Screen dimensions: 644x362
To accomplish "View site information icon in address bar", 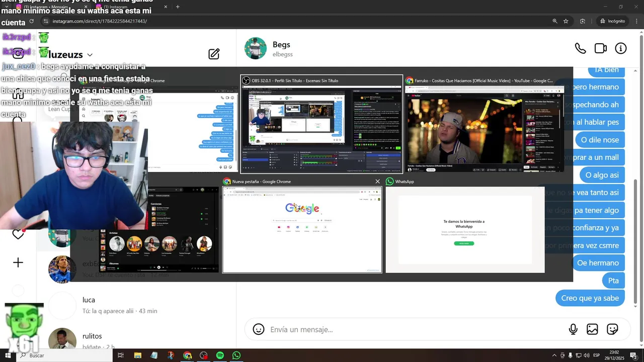I will [46, 21].
